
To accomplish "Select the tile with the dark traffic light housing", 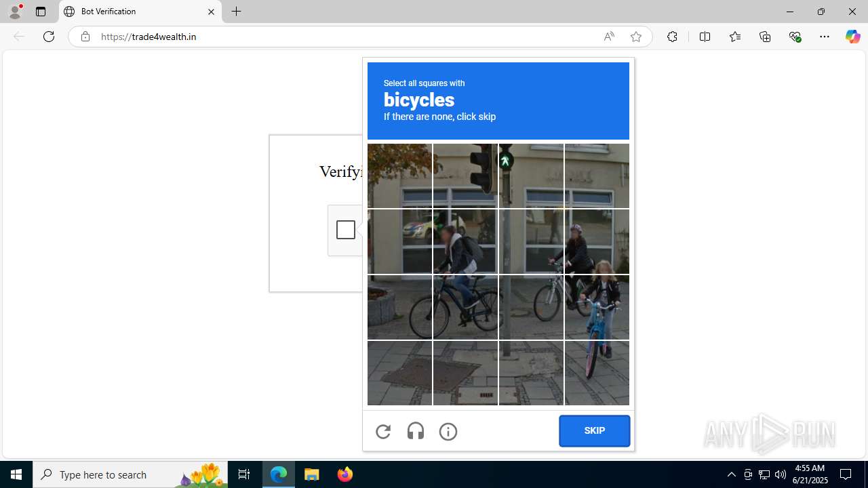I will point(465,176).
